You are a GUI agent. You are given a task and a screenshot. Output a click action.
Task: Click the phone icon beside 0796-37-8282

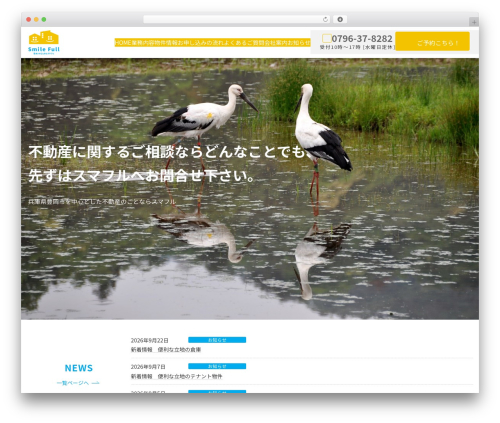pos(327,38)
